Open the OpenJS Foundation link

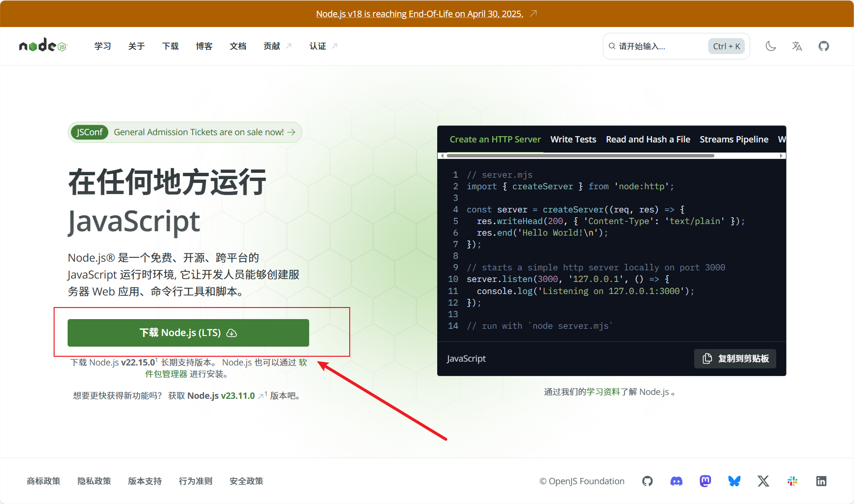click(582, 481)
